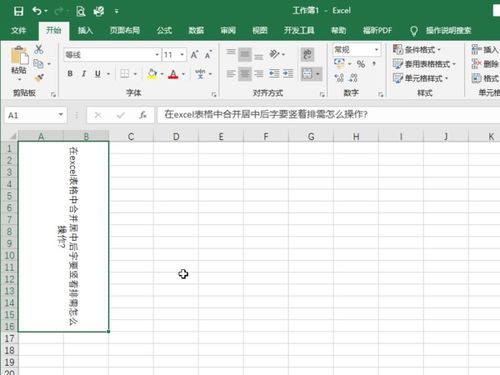The image size is (500, 375).
Task: Toggle bottom vertical alignment
Action: point(259,56)
